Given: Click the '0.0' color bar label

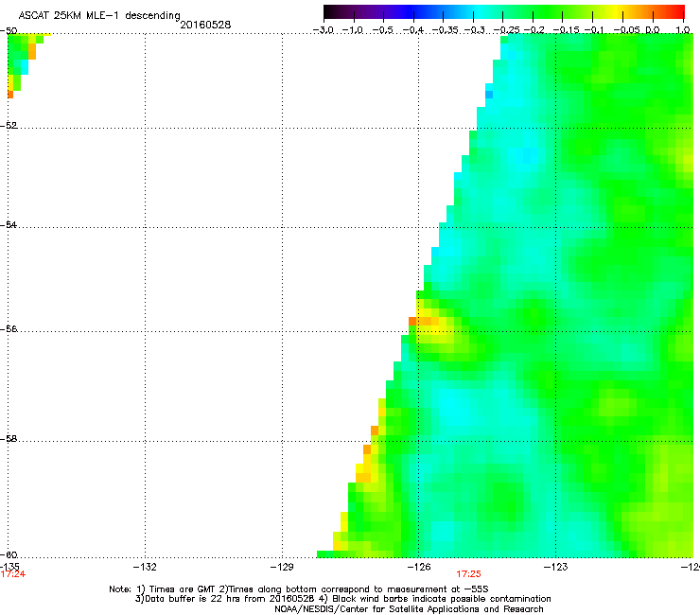Looking at the screenshot, I should (653, 30).
